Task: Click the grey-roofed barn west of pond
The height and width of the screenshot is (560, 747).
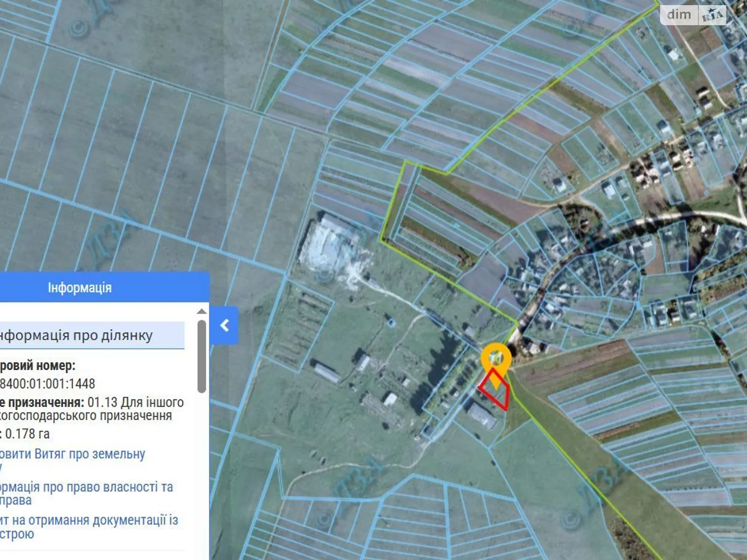Action: pyautogui.click(x=326, y=372)
